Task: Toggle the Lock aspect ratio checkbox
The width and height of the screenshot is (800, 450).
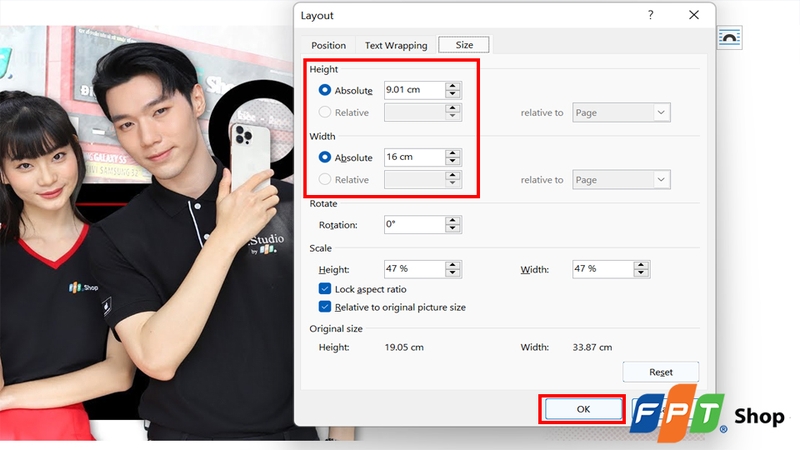Action: pos(324,289)
